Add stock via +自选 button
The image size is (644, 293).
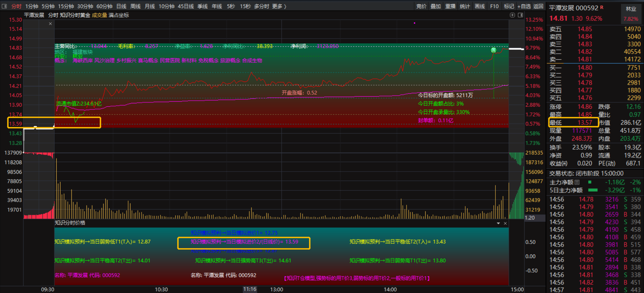524,6
